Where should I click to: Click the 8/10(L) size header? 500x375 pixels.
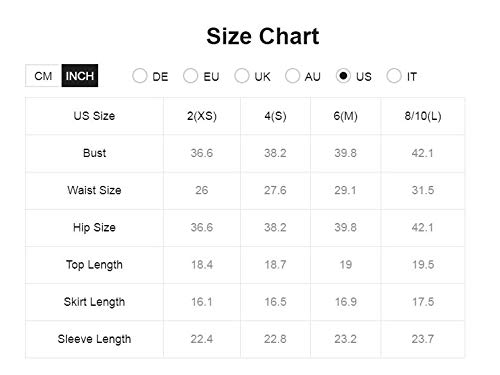coord(423,116)
